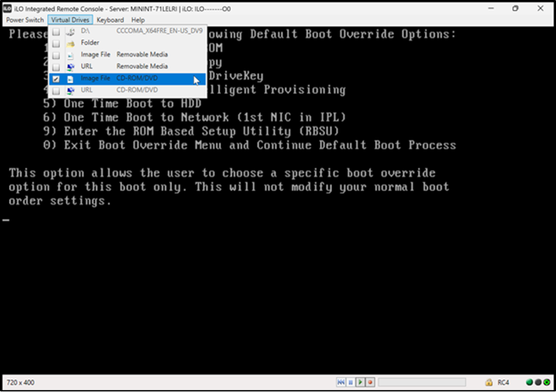Click the green ring power status LED
556x392 pixels.
pyautogui.click(x=547, y=383)
